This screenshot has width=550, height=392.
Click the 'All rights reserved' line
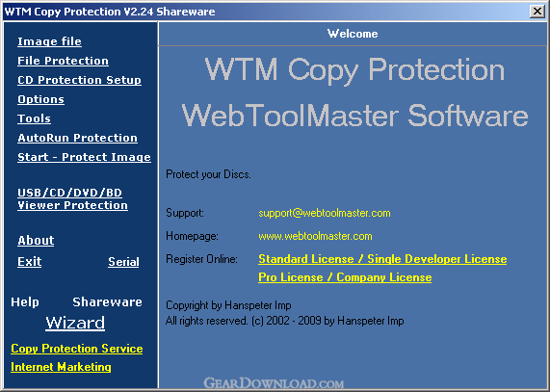tap(285, 321)
